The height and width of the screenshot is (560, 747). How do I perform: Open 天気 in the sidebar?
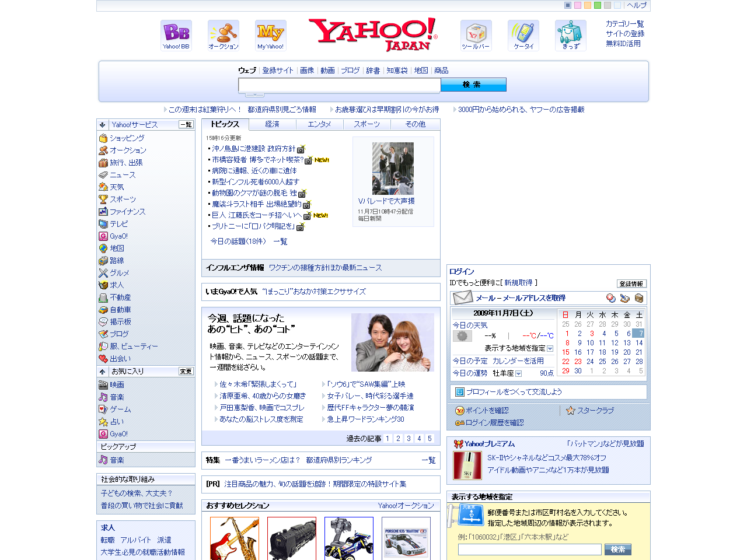[117, 187]
